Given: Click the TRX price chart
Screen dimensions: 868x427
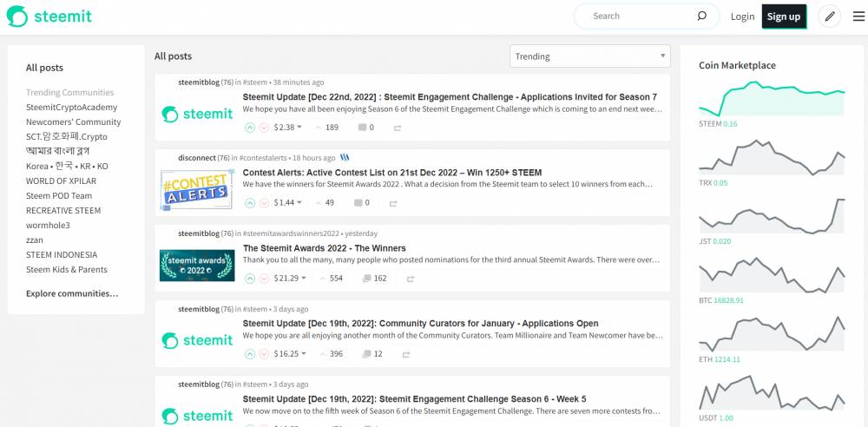Looking at the screenshot, I should coord(772,158).
